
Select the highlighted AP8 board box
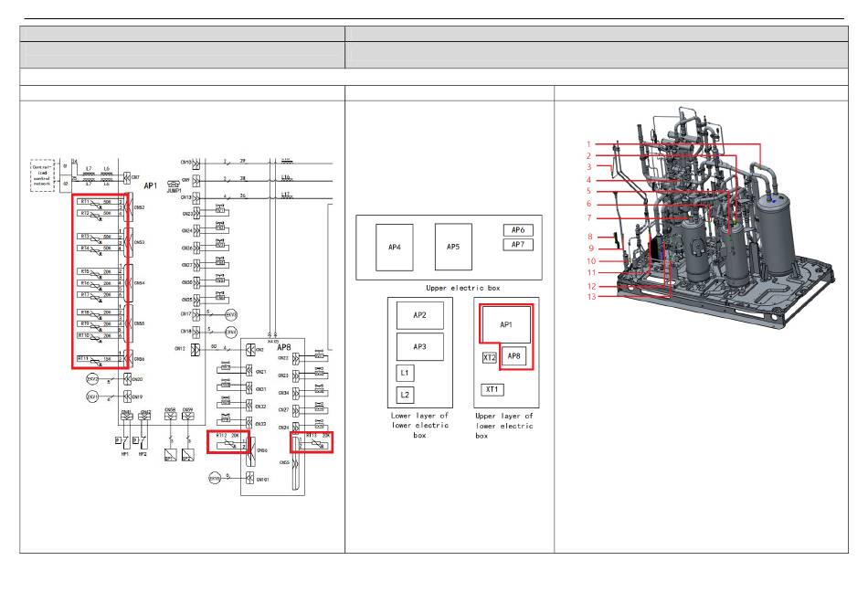tap(515, 356)
